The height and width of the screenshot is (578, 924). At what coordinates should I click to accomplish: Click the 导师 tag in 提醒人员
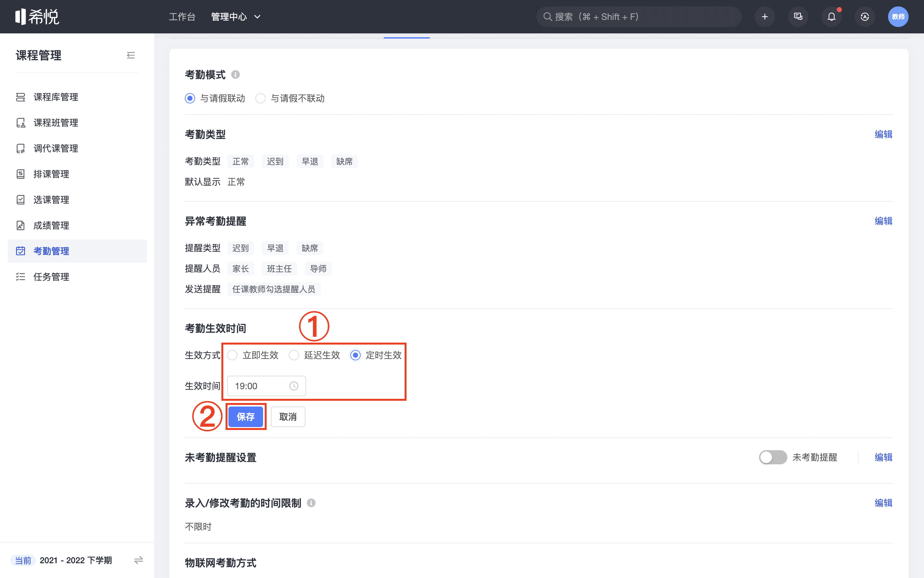point(318,269)
